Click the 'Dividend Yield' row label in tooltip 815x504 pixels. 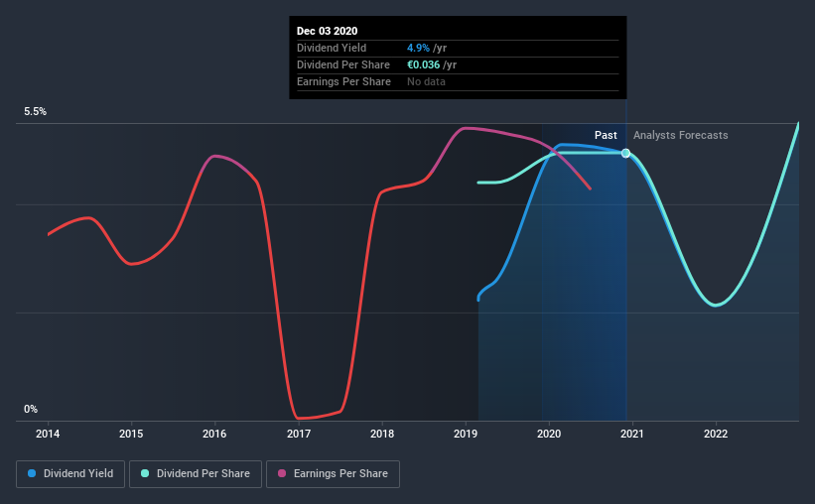click(x=332, y=48)
